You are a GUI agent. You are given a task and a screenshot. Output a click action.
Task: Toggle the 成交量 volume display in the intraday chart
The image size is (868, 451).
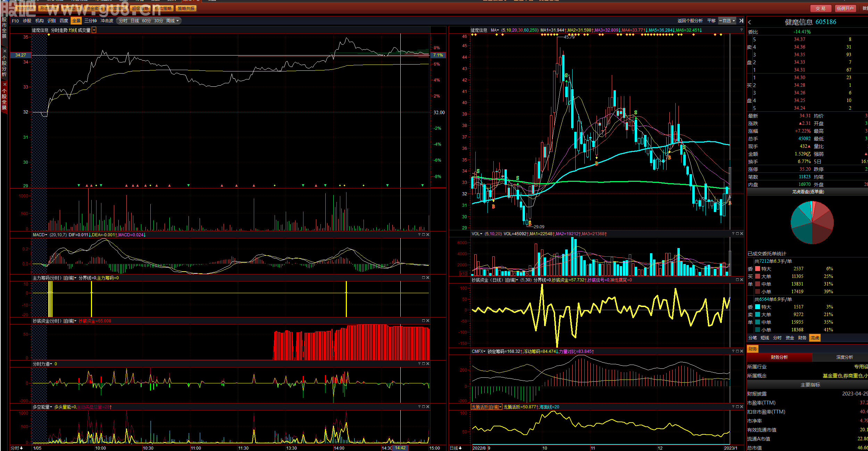(84, 31)
